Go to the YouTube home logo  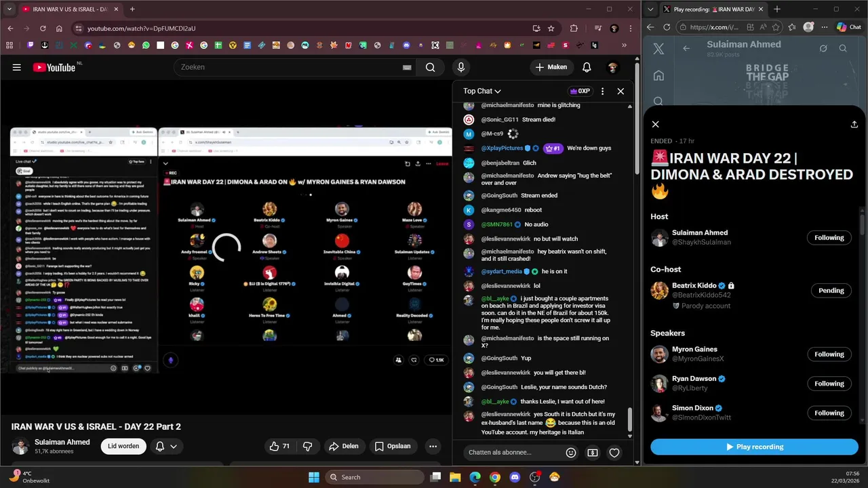pyautogui.click(x=54, y=67)
